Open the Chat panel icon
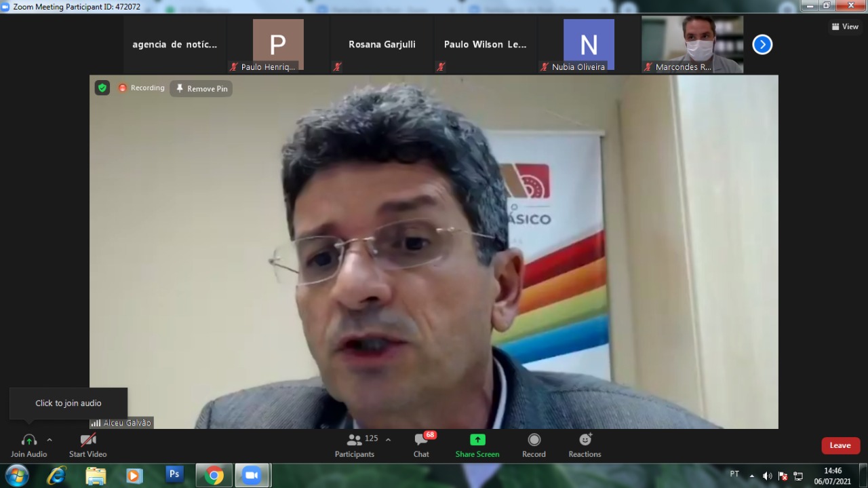This screenshot has width=868, height=488. point(421,440)
